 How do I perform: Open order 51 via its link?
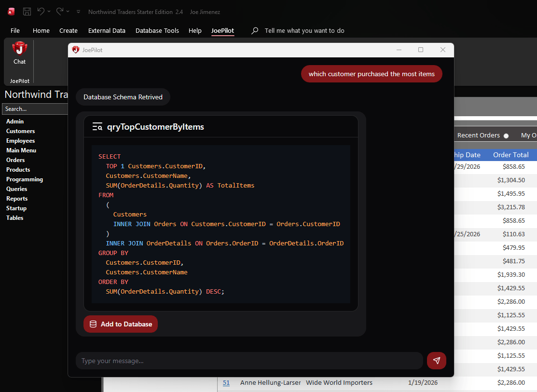pyautogui.click(x=226, y=382)
